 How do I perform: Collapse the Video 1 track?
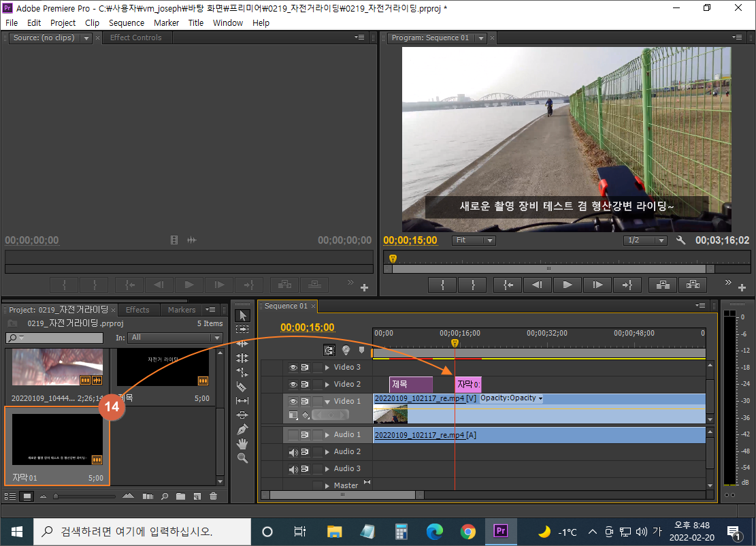coord(327,401)
